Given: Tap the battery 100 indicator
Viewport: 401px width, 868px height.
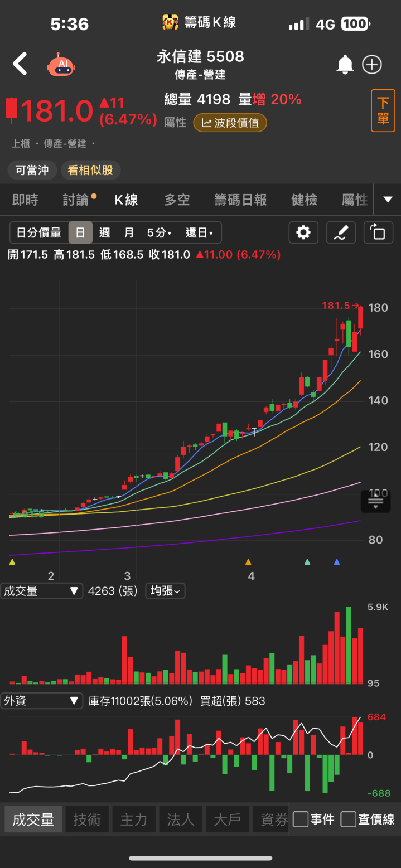Looking at the screenshot, I should pyautogui.click(x=356, y=24).
